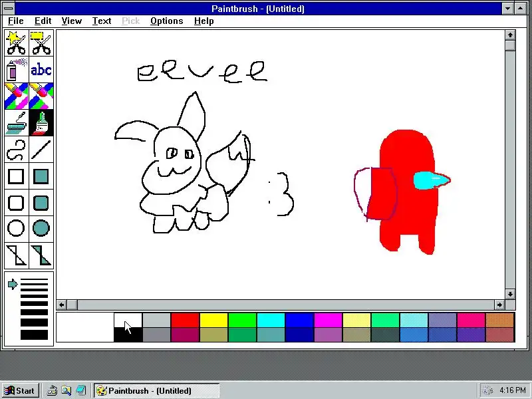
Task: Click the Paintbrush - (Untitled) taskbar button
Action: point(156,390)
